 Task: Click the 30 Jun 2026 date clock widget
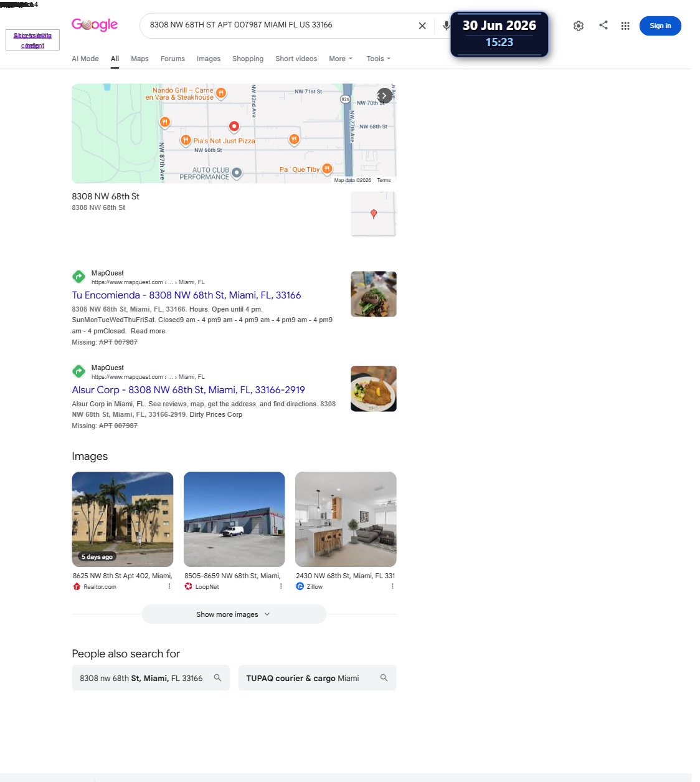pos(499,34)
